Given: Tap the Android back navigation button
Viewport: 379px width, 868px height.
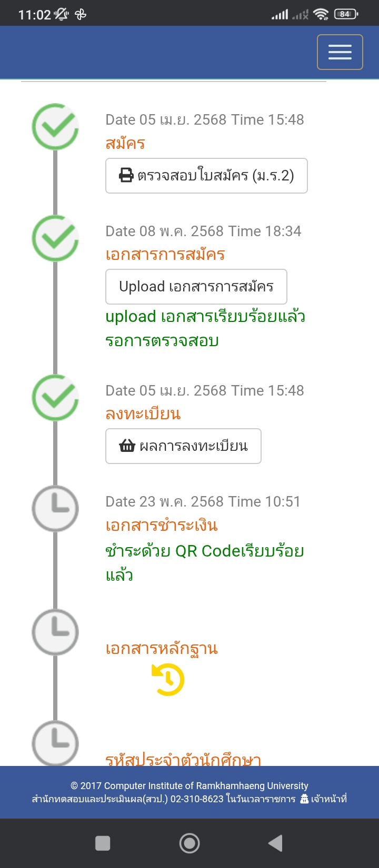Looking at the screenshot, I should point(275,843).
